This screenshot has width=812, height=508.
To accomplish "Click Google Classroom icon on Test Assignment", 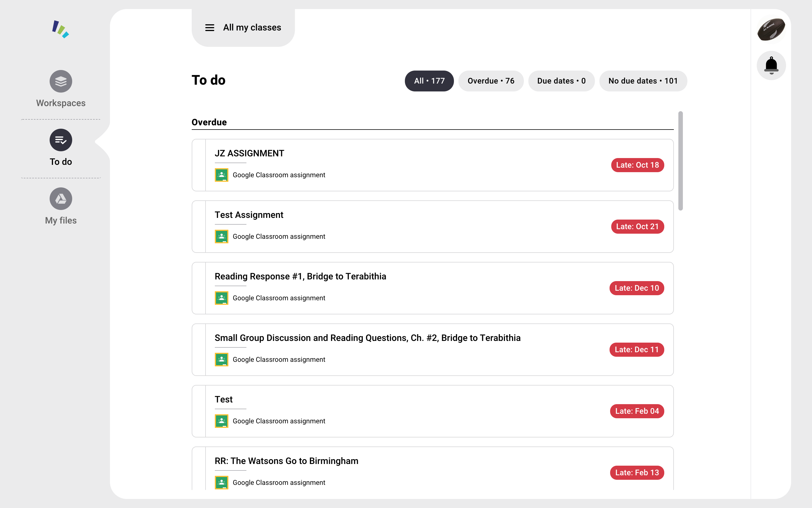I will [x=221, y=237].
